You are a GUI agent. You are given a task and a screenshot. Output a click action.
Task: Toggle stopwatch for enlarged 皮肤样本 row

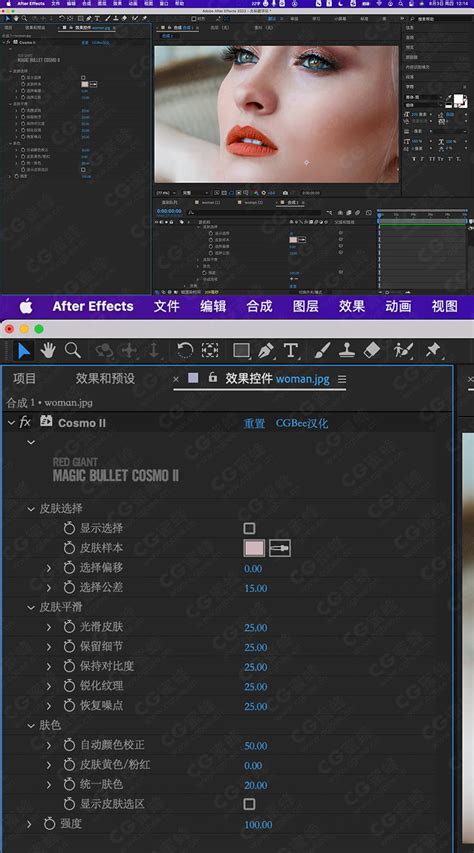click(69, 548)
